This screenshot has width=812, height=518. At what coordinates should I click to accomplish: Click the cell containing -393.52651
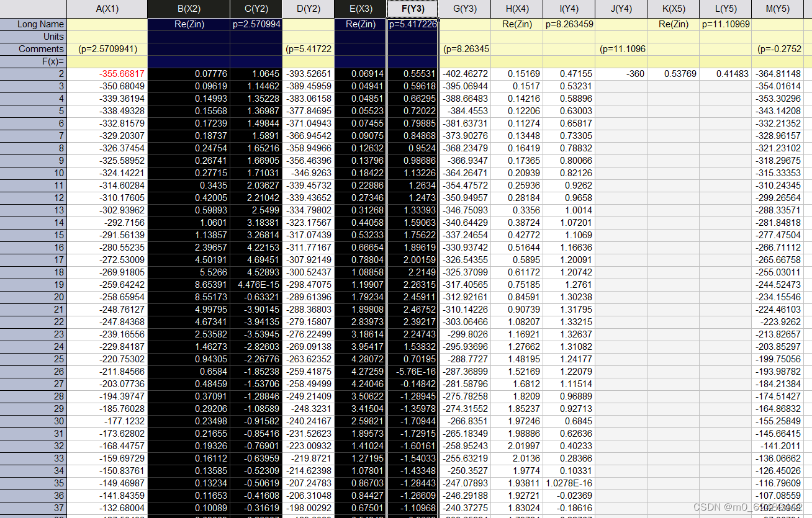coord(308,74)
